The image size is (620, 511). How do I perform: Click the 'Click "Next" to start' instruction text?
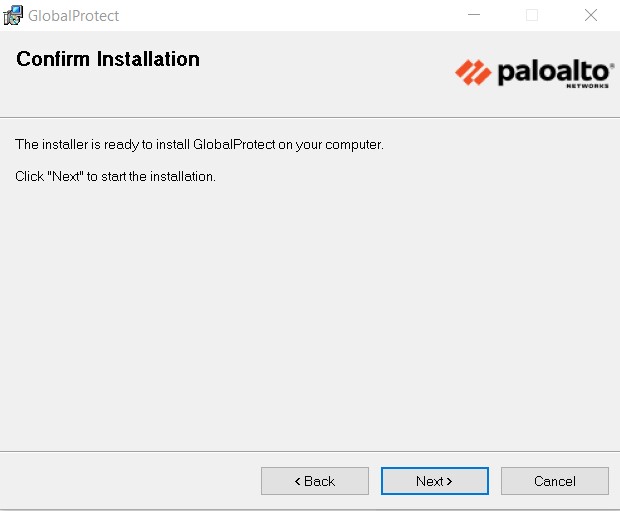coord(115,176)
